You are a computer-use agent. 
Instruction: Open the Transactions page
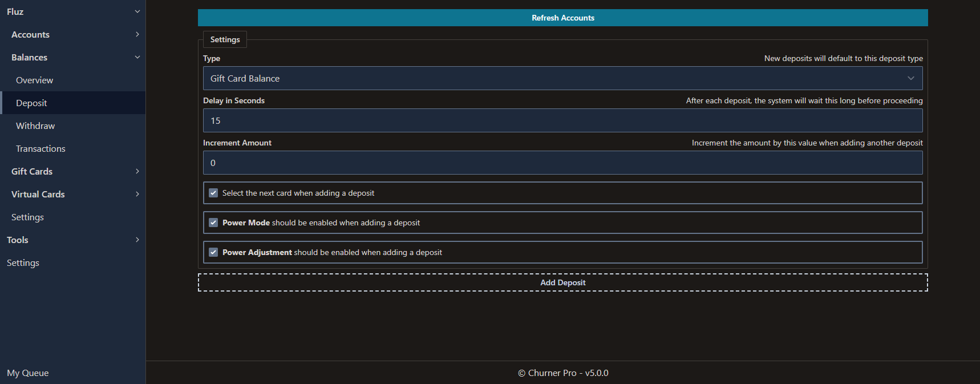41,148
